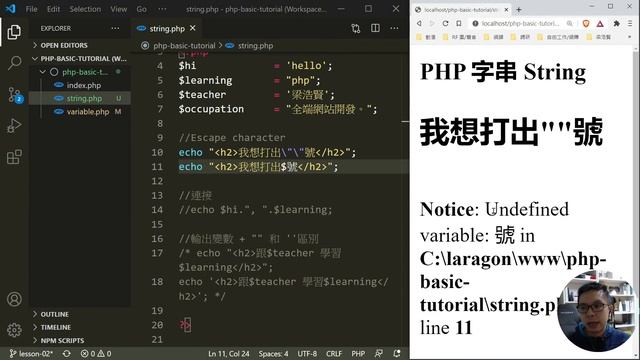This screenshot has width=640, height=360.
Task: Switch to the string.php editor tab
Action: pyautogui.click(x=167, y=29)
